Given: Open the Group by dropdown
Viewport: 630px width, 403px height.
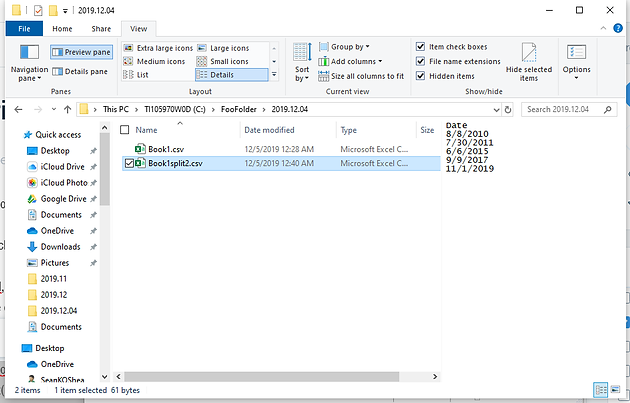Looking at the screenshot, I should tap(344, 47).
